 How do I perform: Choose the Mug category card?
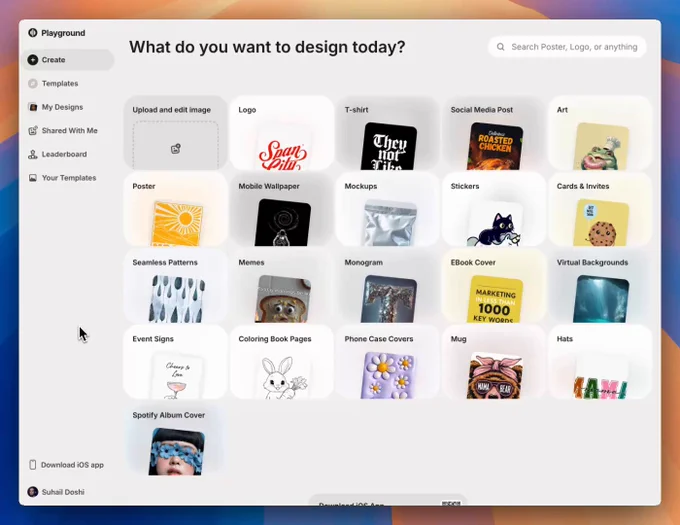pyautogui.click(x=494, y=362)
